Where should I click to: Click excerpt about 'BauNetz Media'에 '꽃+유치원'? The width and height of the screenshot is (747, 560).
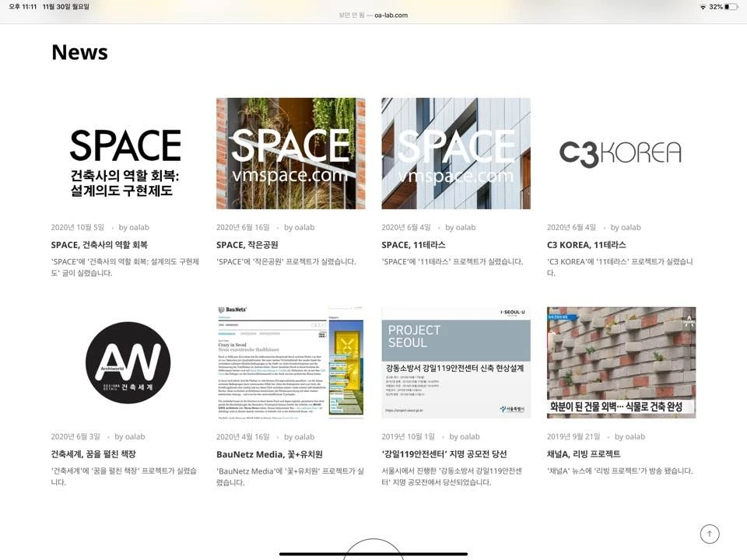tap(290, 477)
